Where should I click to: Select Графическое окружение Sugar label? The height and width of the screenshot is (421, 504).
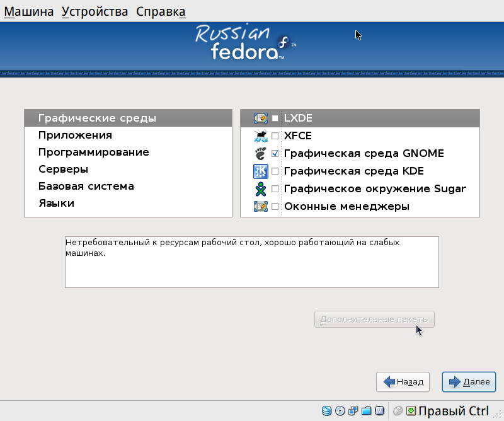pyautogui.click(x=375, y=189)
